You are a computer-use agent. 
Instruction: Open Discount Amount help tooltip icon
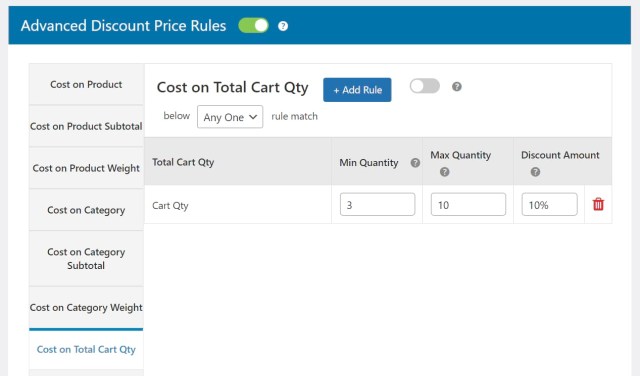click(x=535, y=172)
